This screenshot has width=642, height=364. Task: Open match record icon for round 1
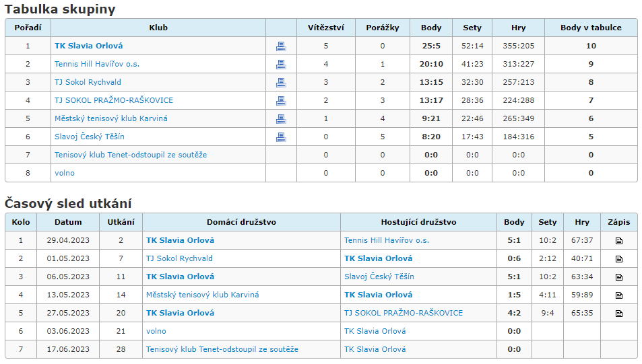click(x=618, y=241)
